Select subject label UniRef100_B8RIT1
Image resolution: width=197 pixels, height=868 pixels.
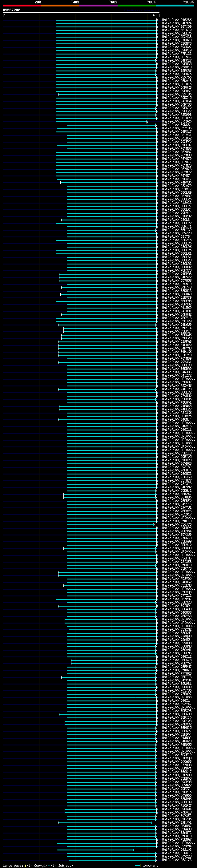176,226
